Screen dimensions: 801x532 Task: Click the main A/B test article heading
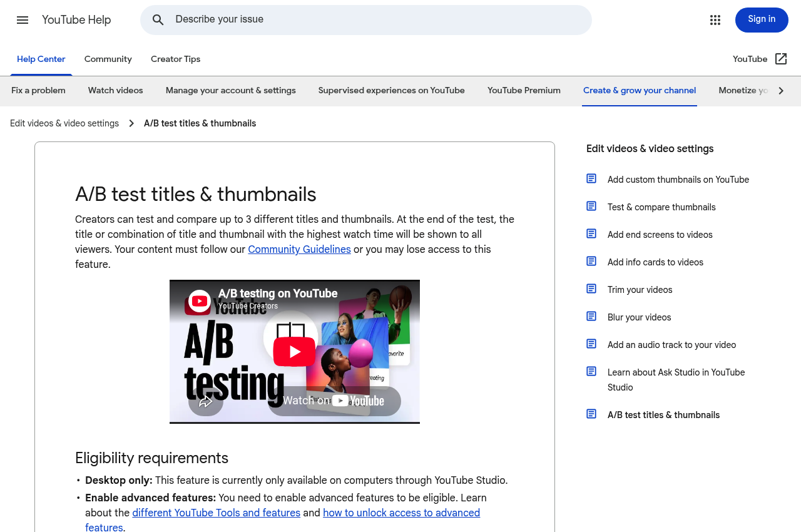pyautogui.click(x=196, y=195)
